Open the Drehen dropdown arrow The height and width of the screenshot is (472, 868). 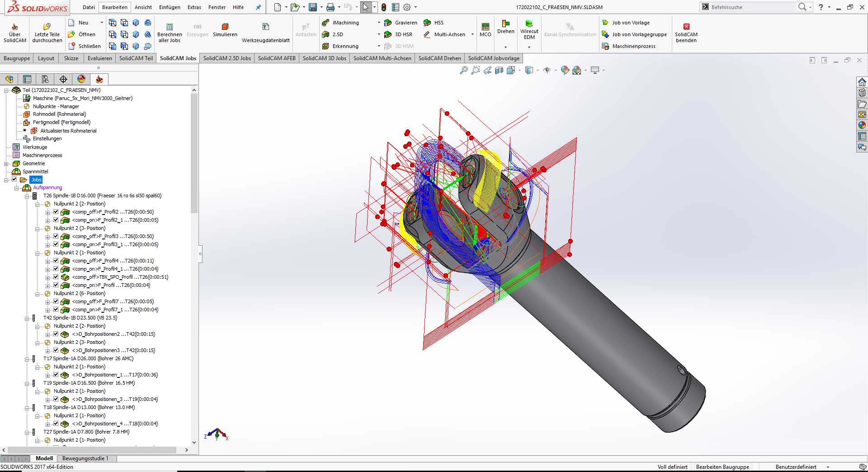click(x=505, y=47)
